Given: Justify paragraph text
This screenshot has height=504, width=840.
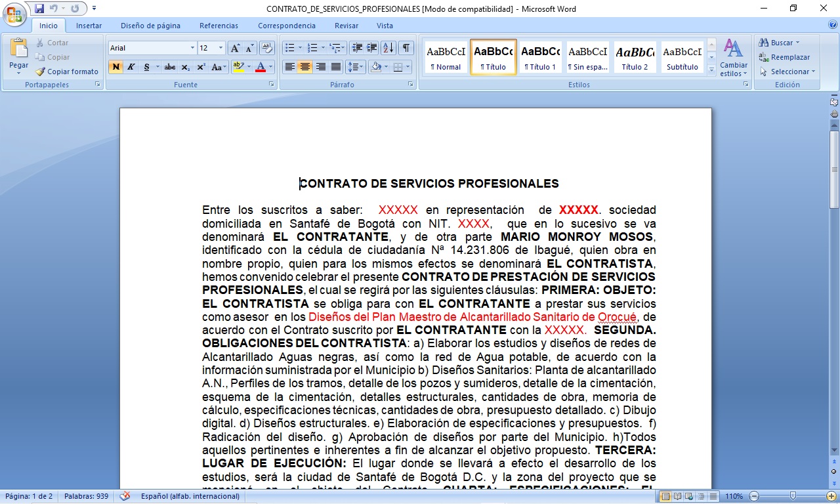Looking at the screenshot, I should tap(336, 67).
